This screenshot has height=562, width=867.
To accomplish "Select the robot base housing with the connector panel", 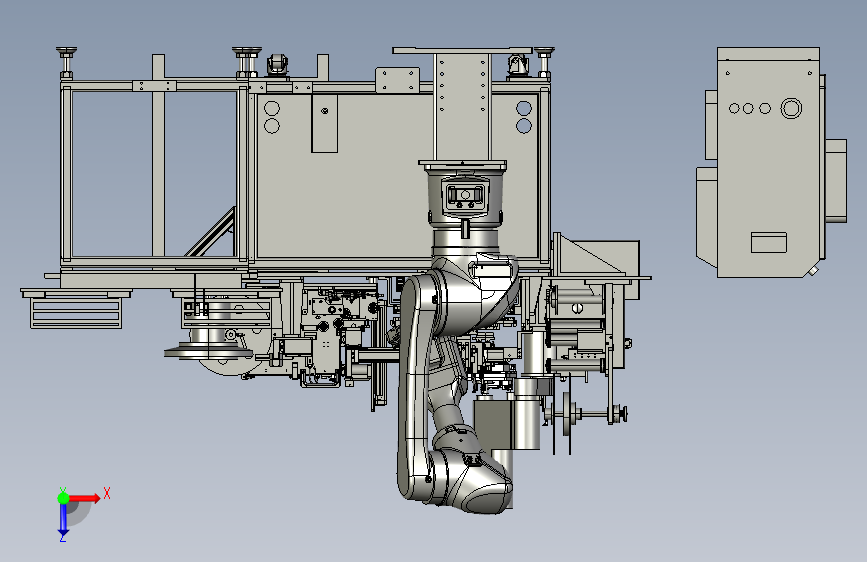I will [x=466, y=199].
